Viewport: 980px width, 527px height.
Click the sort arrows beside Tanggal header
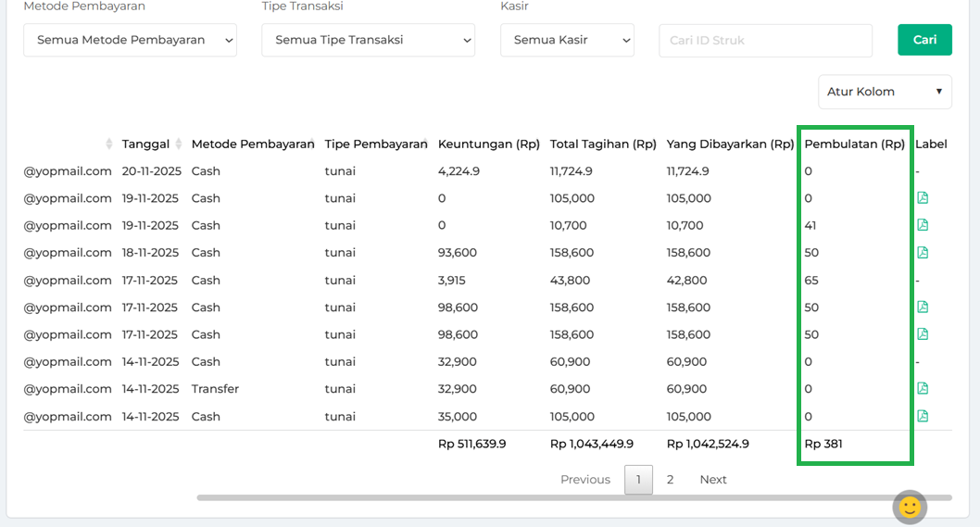pyautogui.click(x=111, y=144)
